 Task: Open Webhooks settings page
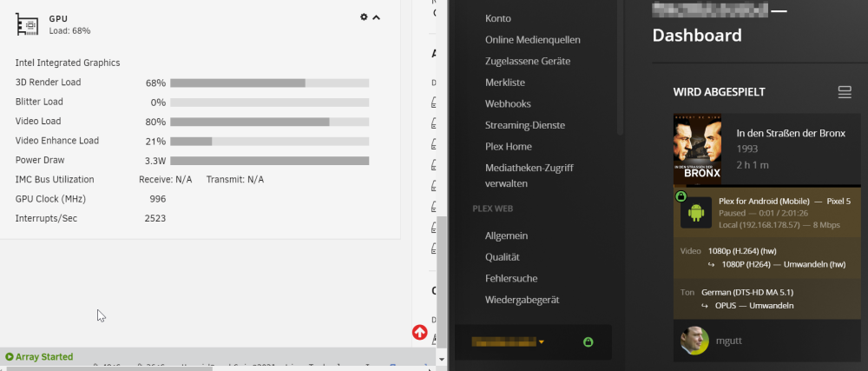(x=508, y=103)
